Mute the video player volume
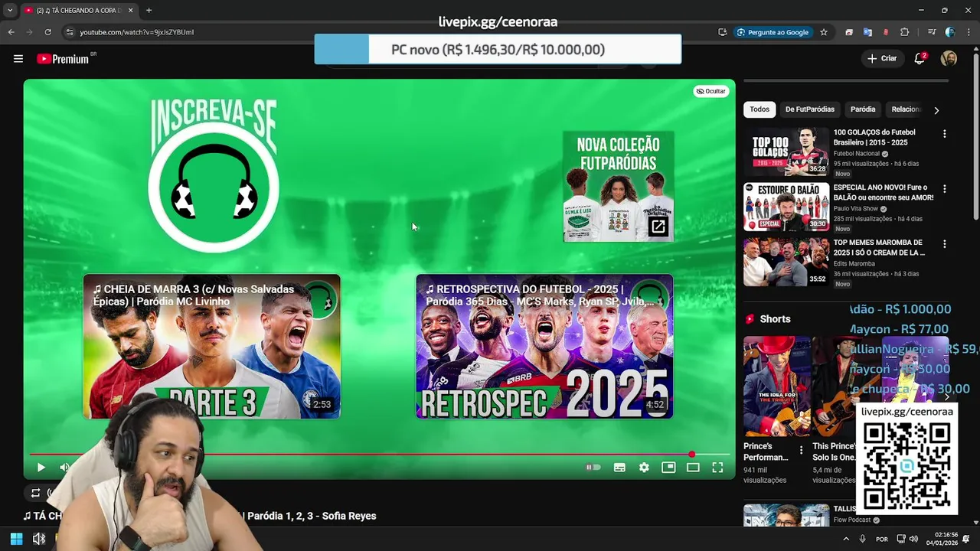The height and width of the screenshot is (551, 980). pos(65,468)
